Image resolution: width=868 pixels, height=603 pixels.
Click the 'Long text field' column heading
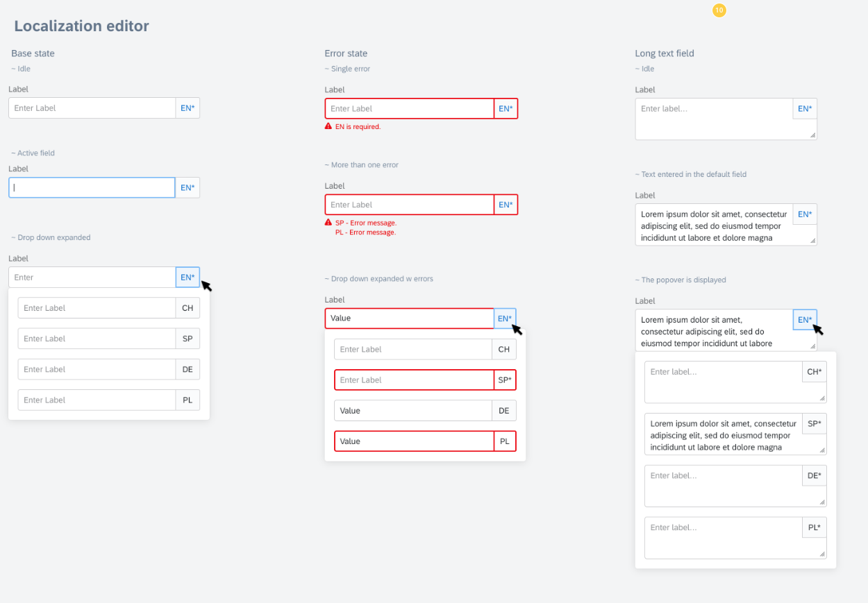pyautogui.click(x=665, y=53)
